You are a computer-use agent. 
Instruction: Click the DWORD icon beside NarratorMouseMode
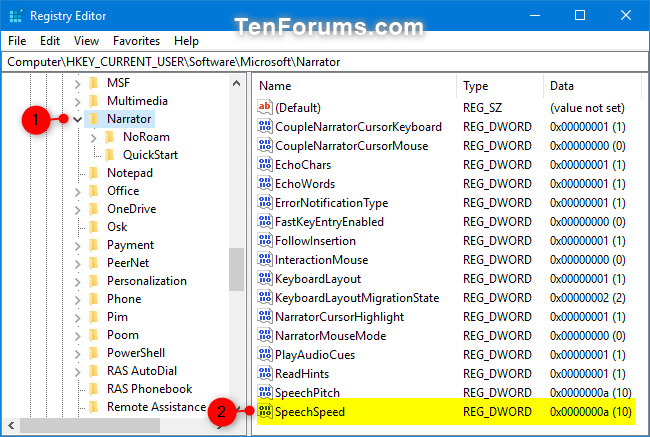pyautogui.click(x=265, y=335)
